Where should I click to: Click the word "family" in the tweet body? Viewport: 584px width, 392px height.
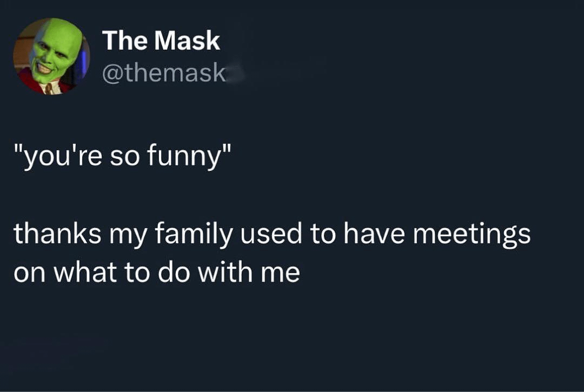(x=194, y=235)
